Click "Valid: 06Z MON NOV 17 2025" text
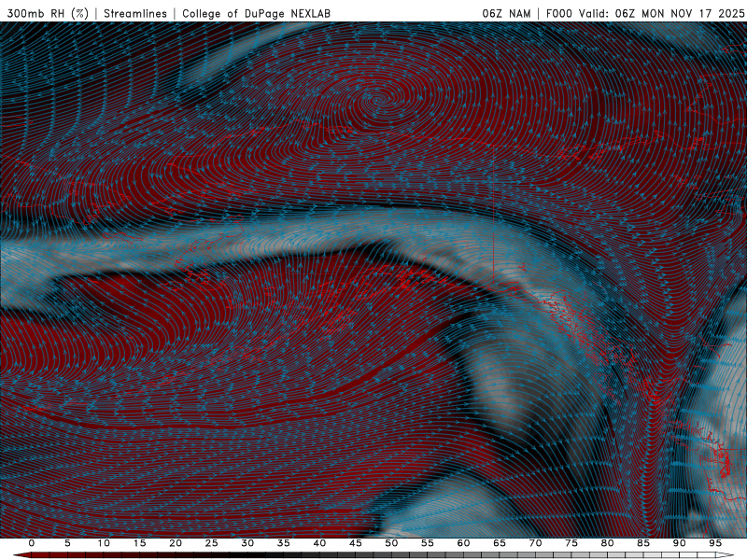This screenshot has height=560, width=747. tap(661, 13)
